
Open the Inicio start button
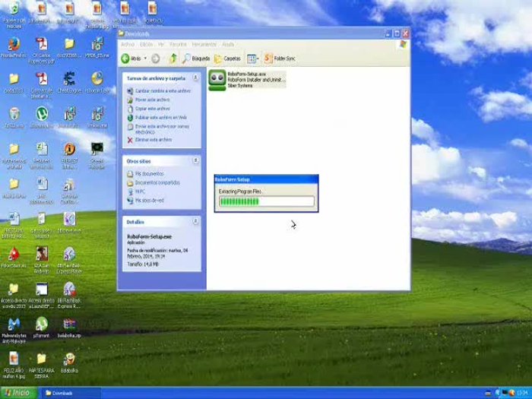pos(18,393)
